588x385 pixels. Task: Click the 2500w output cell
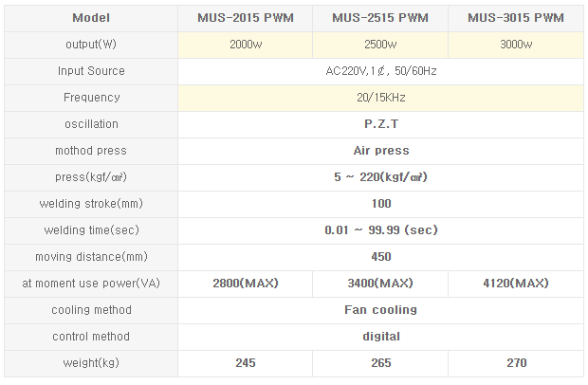[380, 45]
